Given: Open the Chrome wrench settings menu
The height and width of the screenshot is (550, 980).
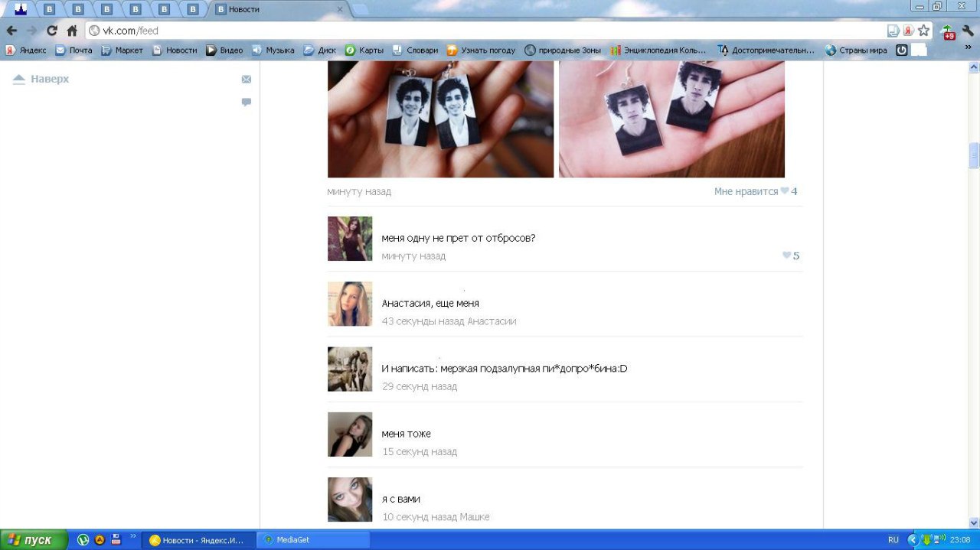Looking at the screenshot, I should (x=968, y=31).
